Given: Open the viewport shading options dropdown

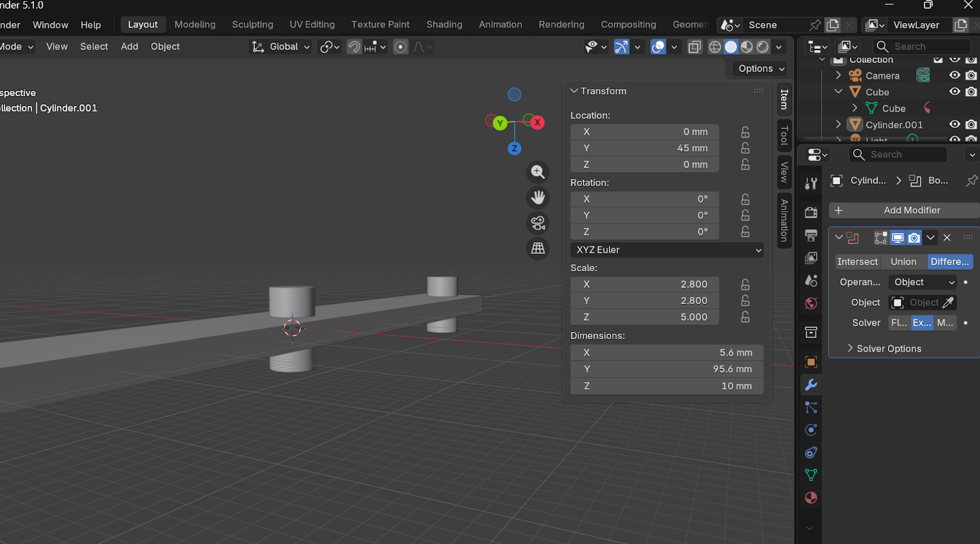Looking at the screenshot, I should [x=779, y=47].
